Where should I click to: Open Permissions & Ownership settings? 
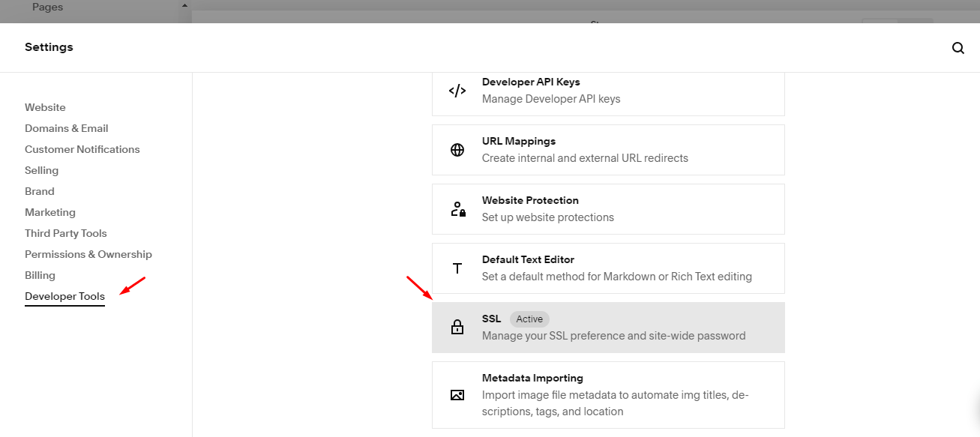88,254
